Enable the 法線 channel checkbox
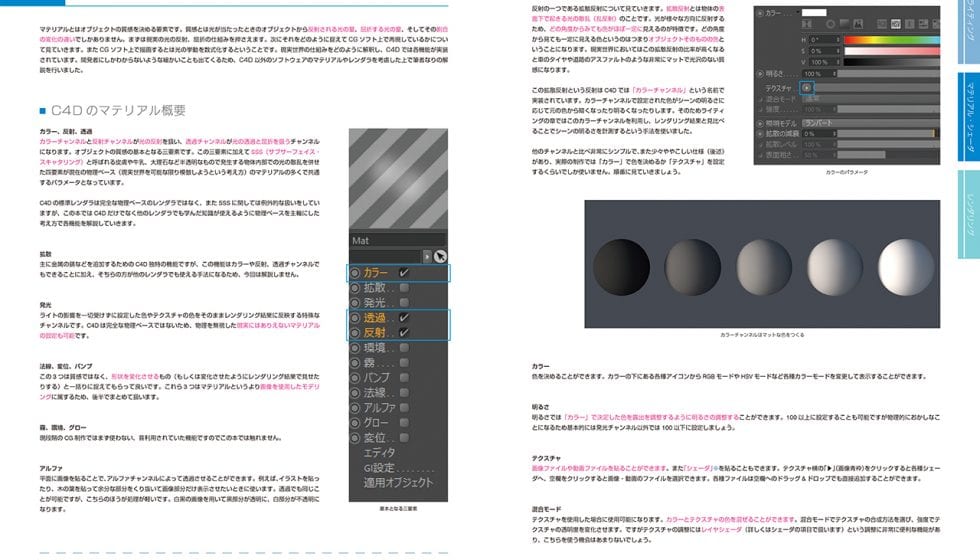Screen dimensions: 980x560 tap(404, 392)
